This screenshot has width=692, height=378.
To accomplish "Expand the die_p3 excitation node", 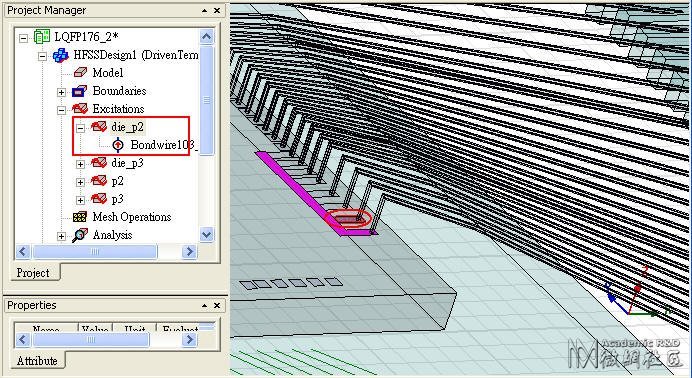I will click(x=80, y=164).
